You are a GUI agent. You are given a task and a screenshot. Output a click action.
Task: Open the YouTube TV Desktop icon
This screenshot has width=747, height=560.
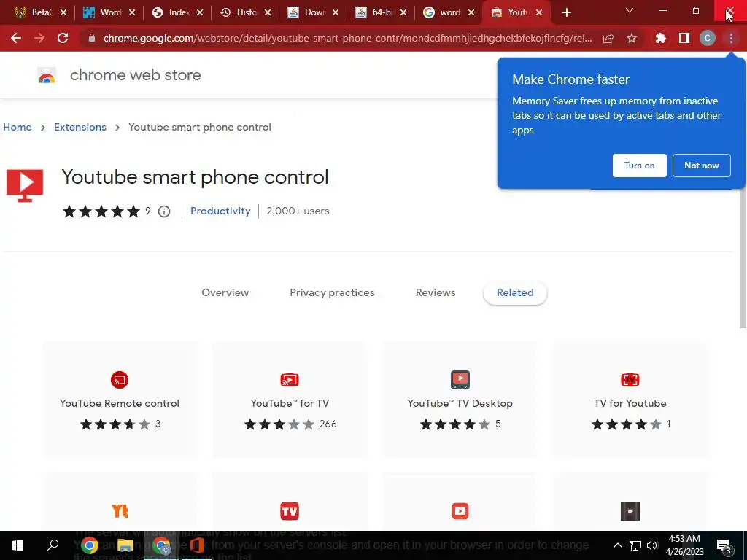[460, 379]
